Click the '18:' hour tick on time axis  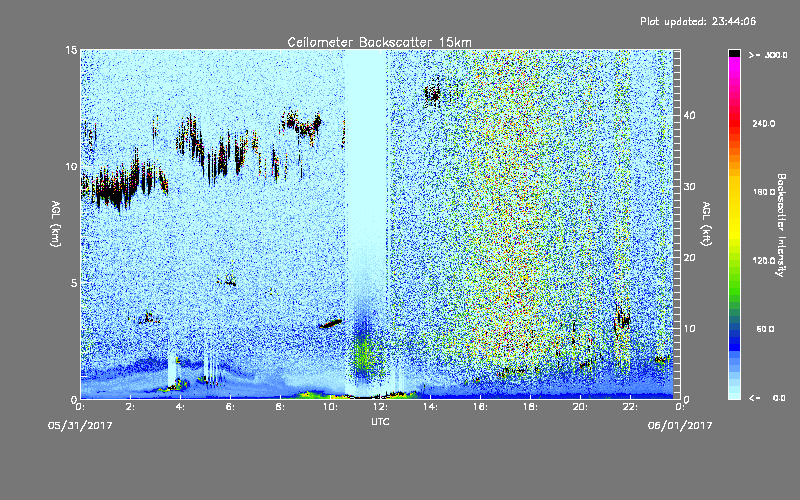pos(531,407)
